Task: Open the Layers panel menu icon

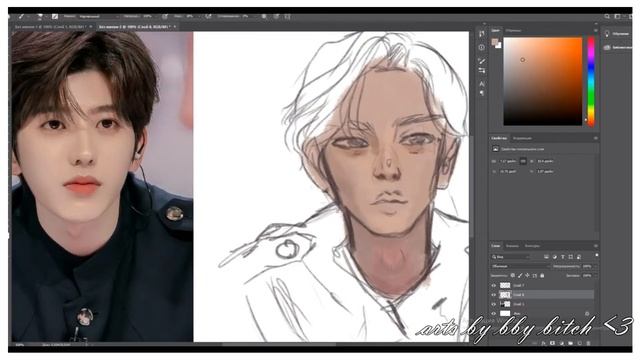Action: point(596,246)
